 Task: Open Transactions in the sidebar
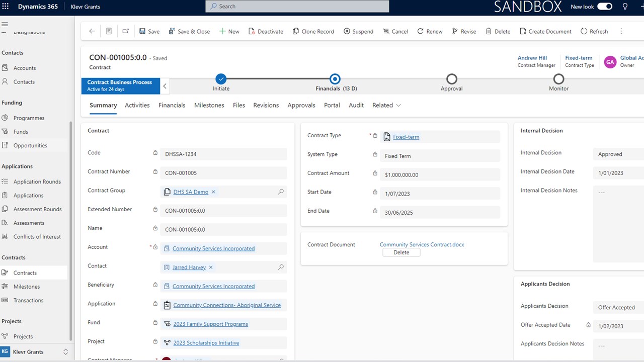coord(28,300)
